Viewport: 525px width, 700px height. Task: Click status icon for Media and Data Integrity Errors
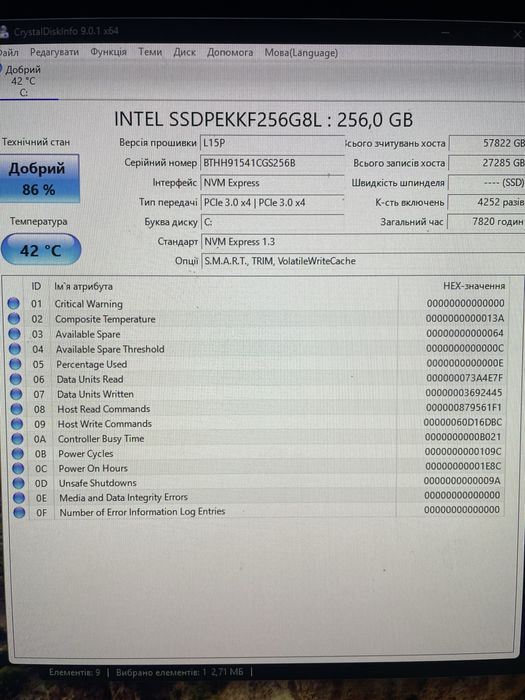pos(19,497)
